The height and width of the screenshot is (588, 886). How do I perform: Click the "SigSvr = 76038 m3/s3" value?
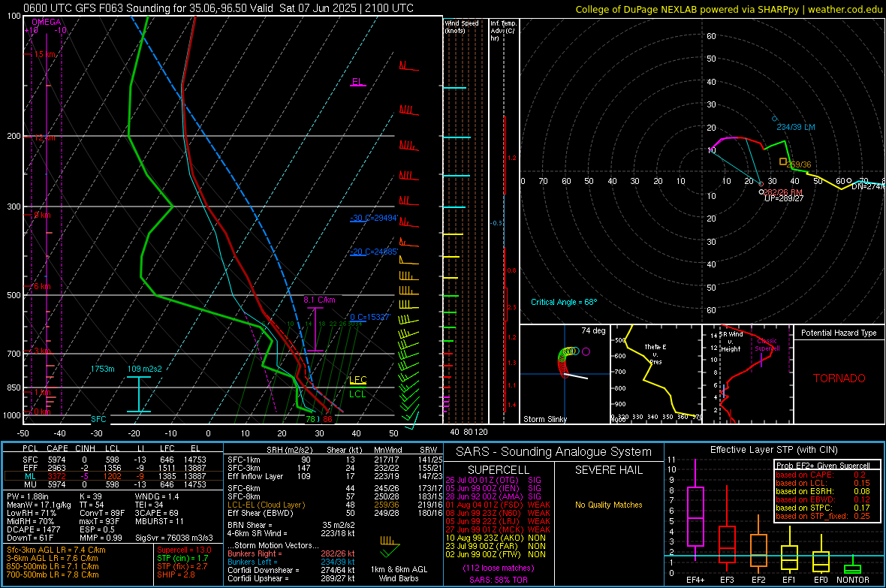click(174, 538)
